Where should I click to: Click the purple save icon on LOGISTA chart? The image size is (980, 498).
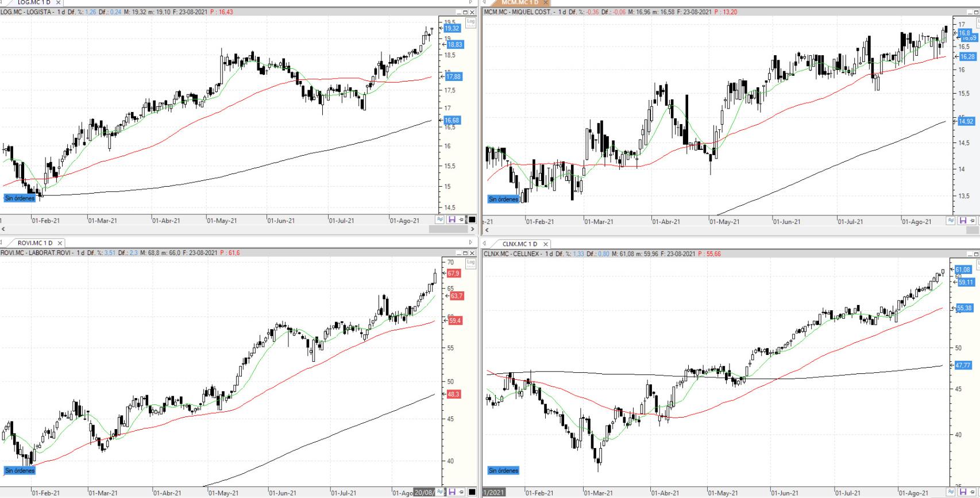452,219
